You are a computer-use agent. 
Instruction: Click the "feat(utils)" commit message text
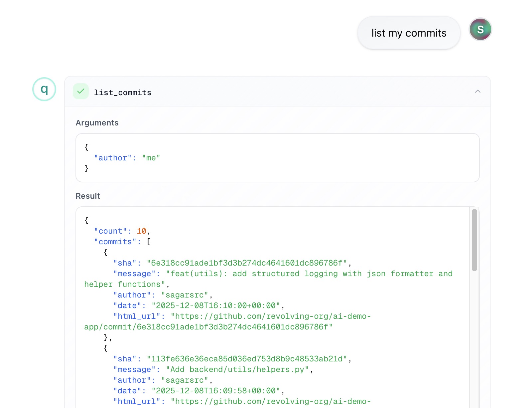(309, 274)
